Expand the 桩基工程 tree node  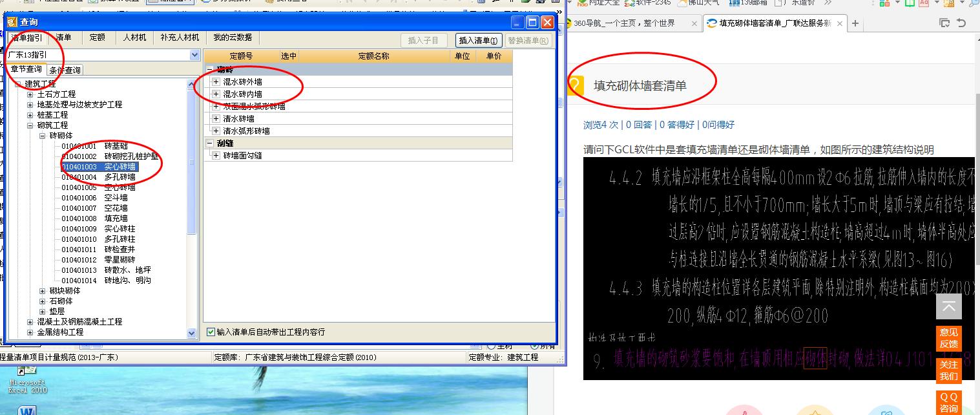tap(30, 115)
